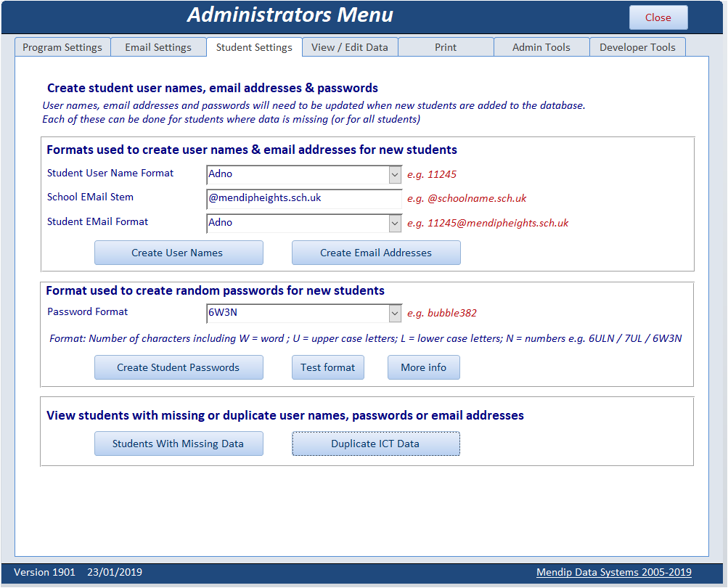Open More info about password formats
728x588 pixels.
[x=424, y=367]
